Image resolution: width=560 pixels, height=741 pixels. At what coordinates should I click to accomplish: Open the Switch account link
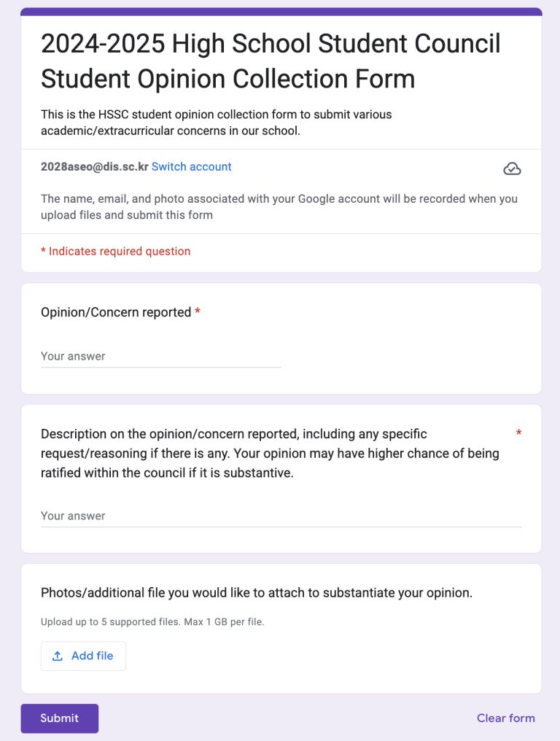(x=191, y=167)
